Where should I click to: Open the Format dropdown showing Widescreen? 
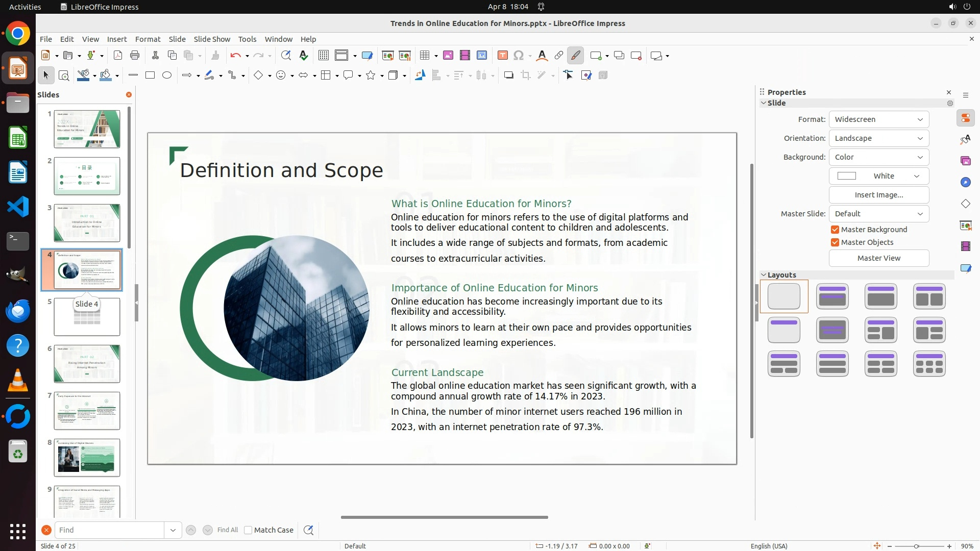pos(878,119)
